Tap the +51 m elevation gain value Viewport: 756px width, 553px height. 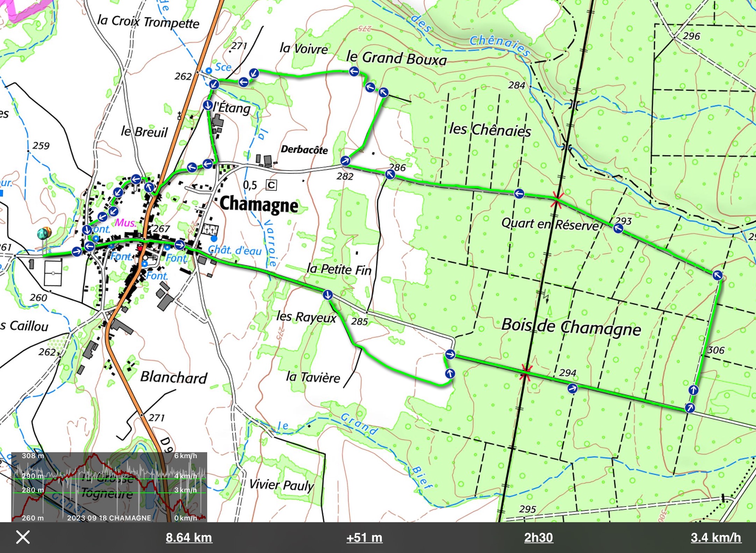coord(364,538)
